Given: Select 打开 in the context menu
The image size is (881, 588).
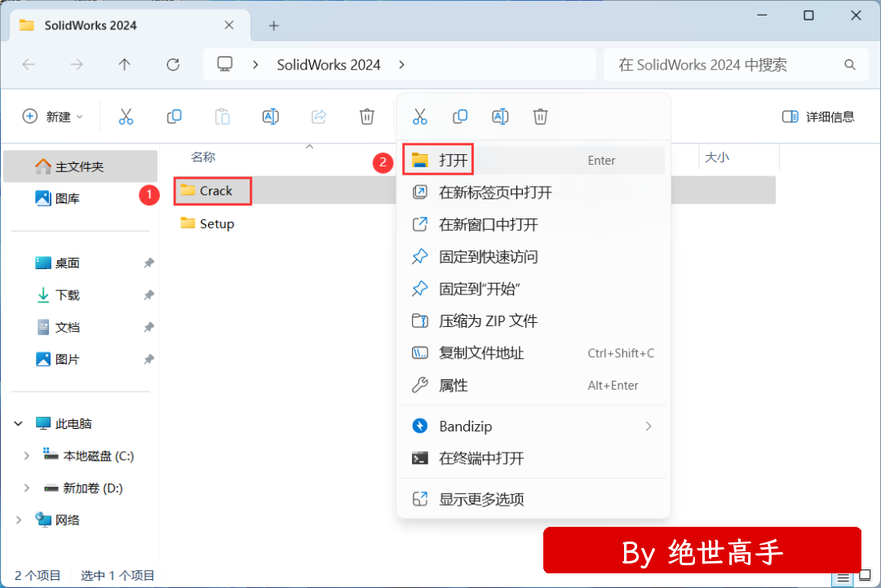Looking at the screenshot, I should click(x=454, y=161).
